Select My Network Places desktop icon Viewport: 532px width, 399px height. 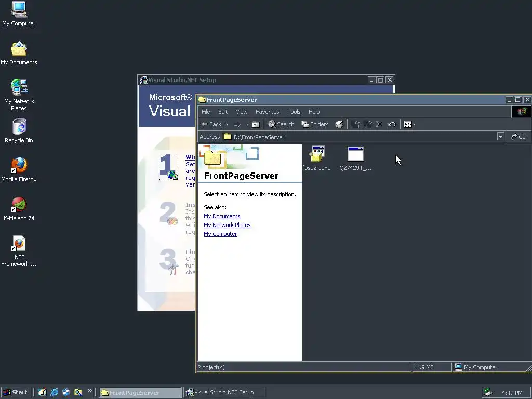[19, 95]
